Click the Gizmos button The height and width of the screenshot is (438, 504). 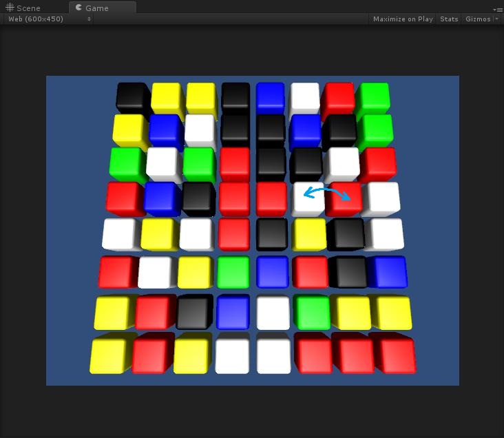point(478,19)
